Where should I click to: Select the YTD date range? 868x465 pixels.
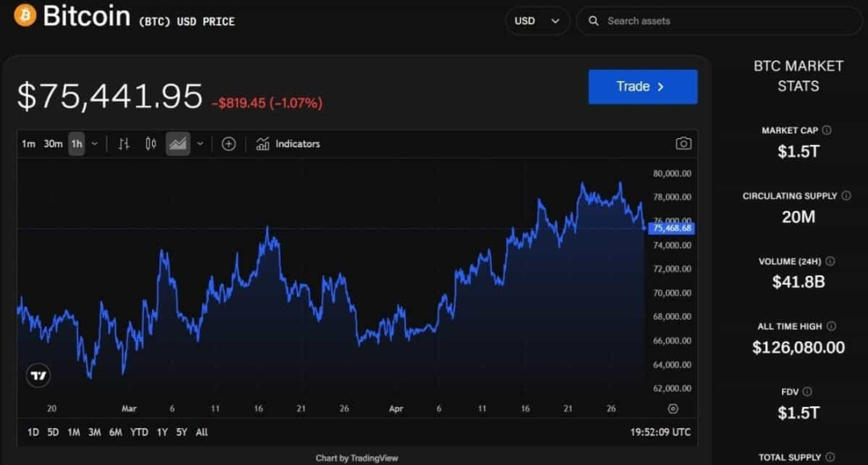tap(139, 432)
